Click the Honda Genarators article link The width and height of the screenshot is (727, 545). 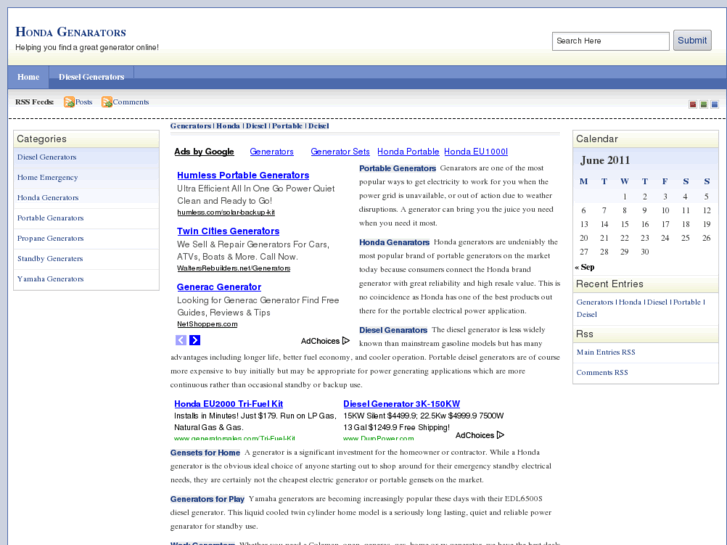(x=395, y=242)
